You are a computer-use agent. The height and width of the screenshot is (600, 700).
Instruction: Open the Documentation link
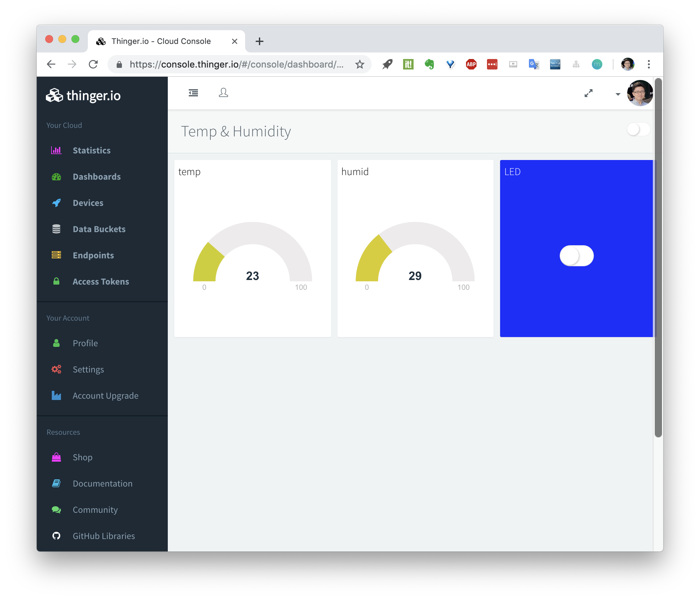(x=102, y=483)
